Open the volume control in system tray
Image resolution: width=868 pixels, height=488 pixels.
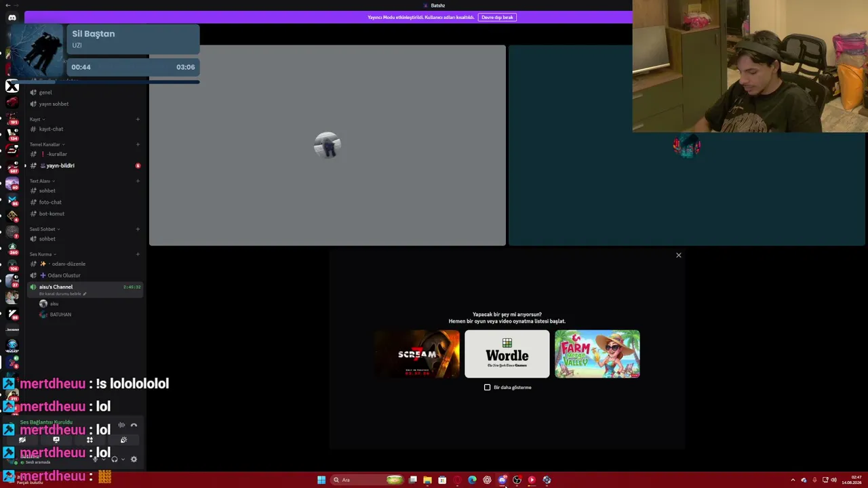(x=833, y=480)
